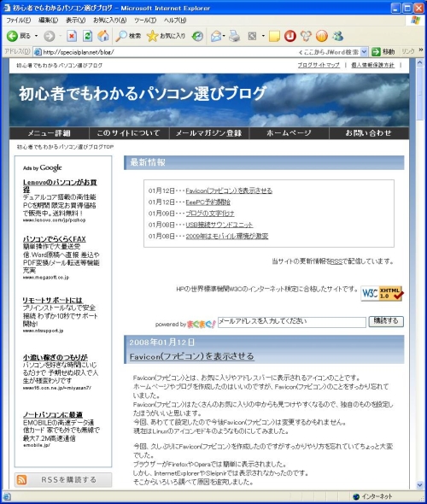Go to the Home page icon
The image size is (427, 504).
pyautogui.click(x=103, y=36)
